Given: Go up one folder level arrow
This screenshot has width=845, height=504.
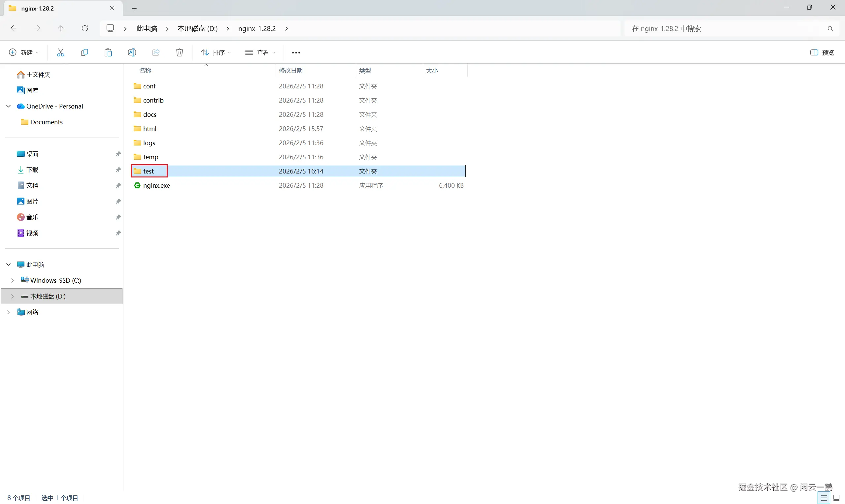Looking at the screenshot, I should click(x=61, y=28).
